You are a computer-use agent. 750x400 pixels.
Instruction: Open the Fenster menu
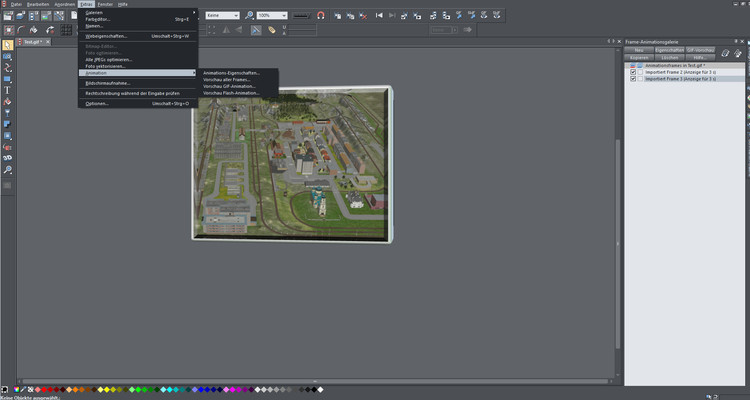[x=105, y=4]
